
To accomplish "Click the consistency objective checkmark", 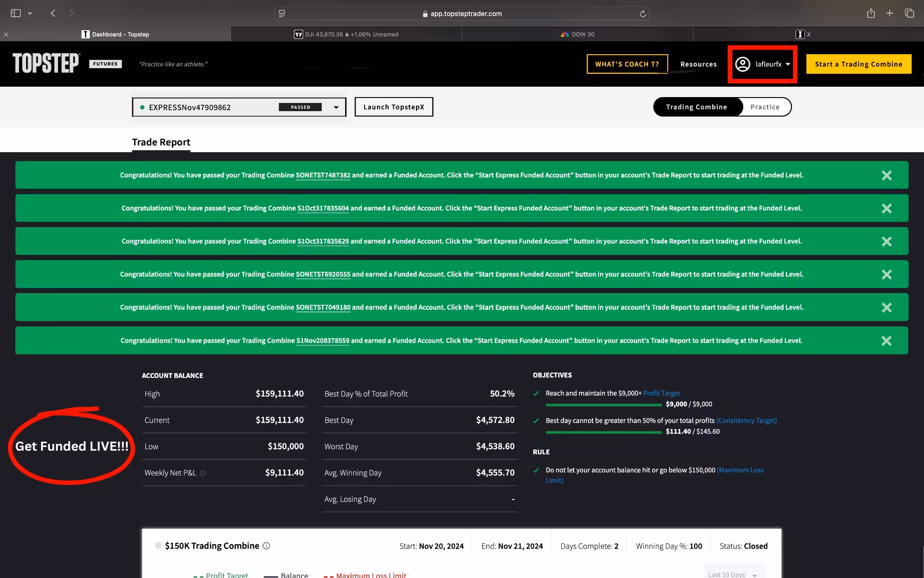I will [536, 420].
